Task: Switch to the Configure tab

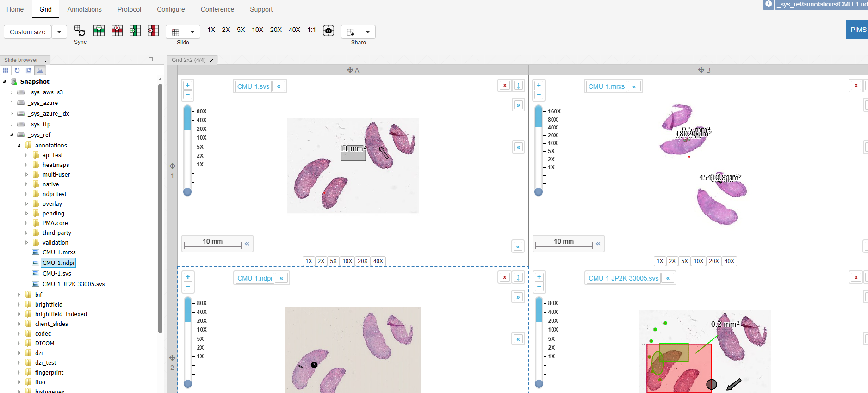Action: (171, 9)
